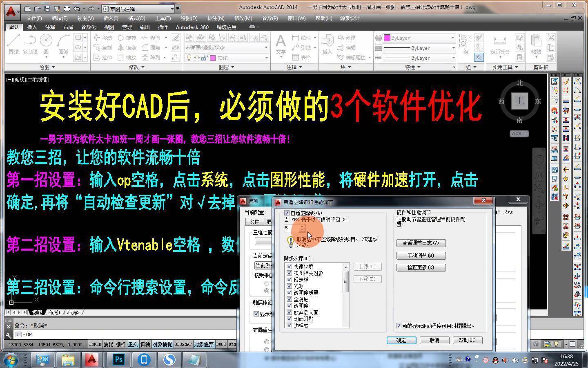Open the ByLayer color dropdown in properties
The width and height of the screenshot is (588, 368).
pyautogui.click(x=452, y=38)
